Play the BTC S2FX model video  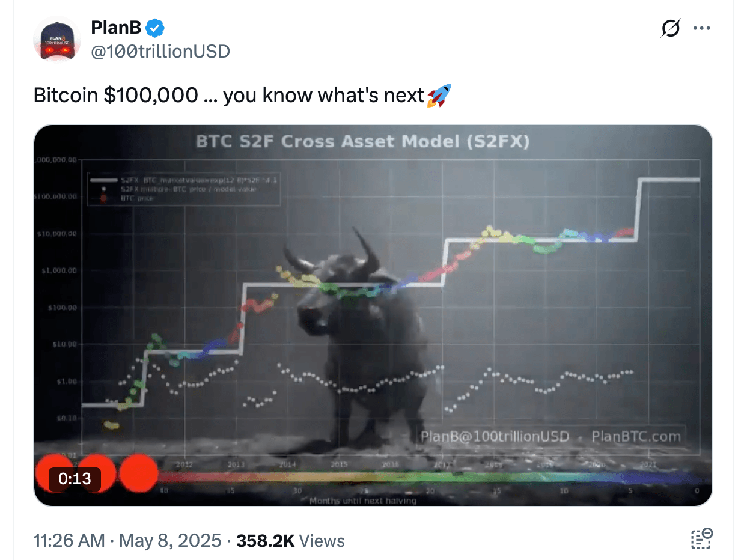(374, 313)
